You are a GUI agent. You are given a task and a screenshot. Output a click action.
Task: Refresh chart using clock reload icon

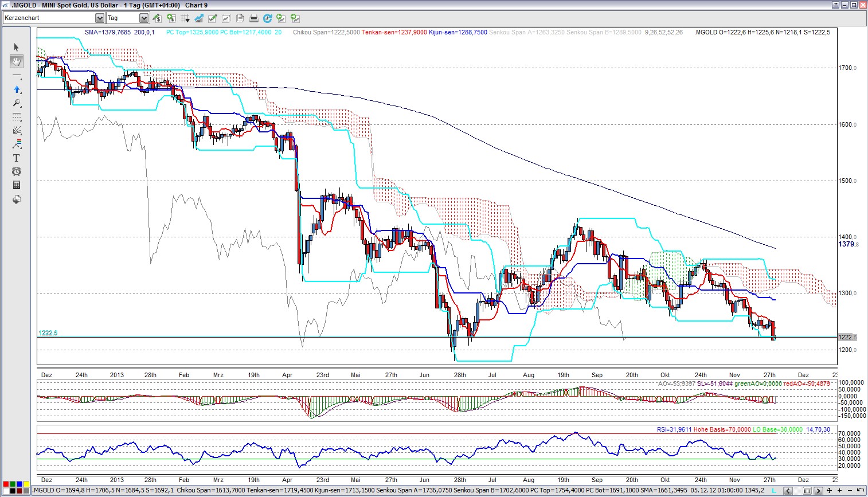[x=267, y=18]
